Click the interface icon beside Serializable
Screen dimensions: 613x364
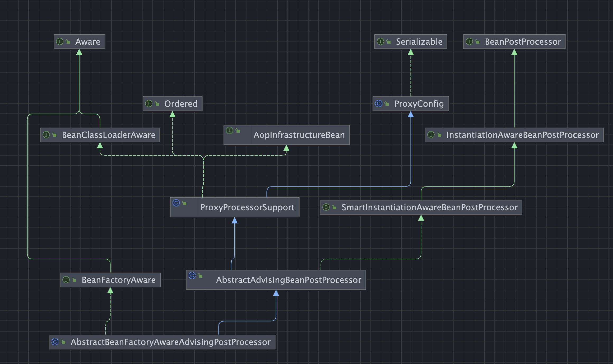(380, 42)
